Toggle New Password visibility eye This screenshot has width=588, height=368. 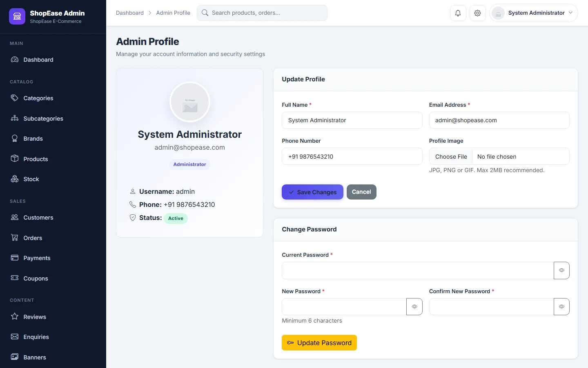click(414, 307)
